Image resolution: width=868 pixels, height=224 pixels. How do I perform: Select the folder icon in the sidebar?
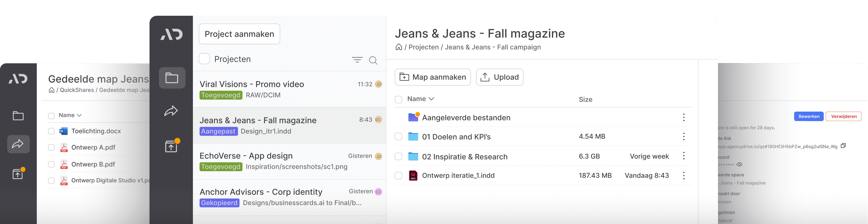(172, 78)
